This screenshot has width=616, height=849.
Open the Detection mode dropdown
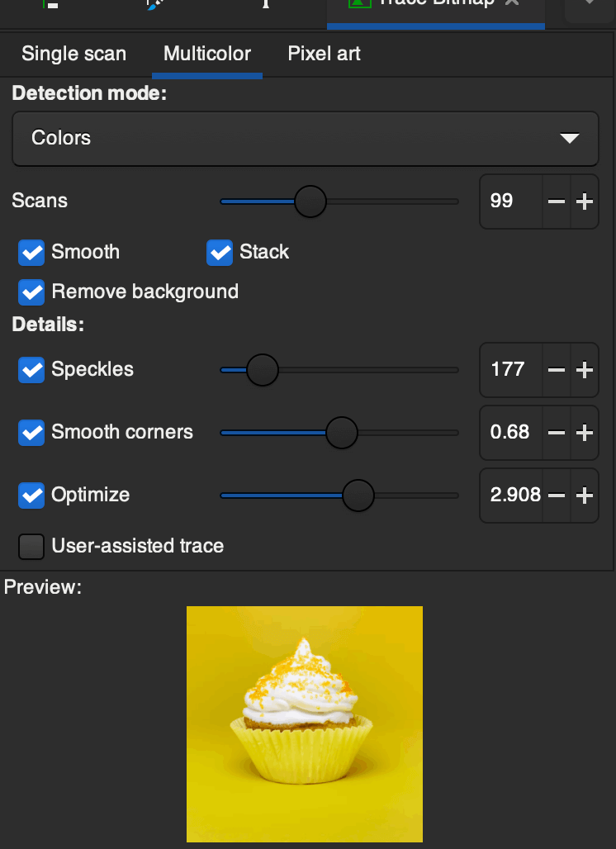tap(305, 139)
